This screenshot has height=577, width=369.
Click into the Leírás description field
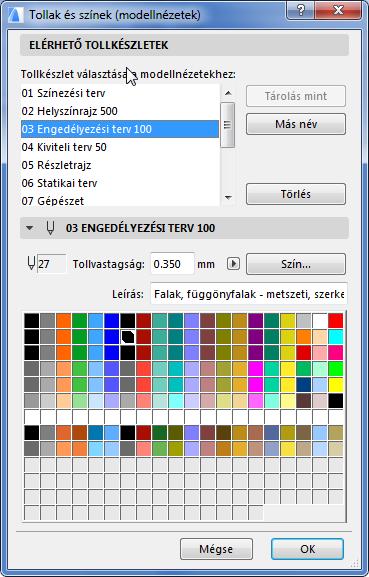pyautogui.click(x=249, y=294)
